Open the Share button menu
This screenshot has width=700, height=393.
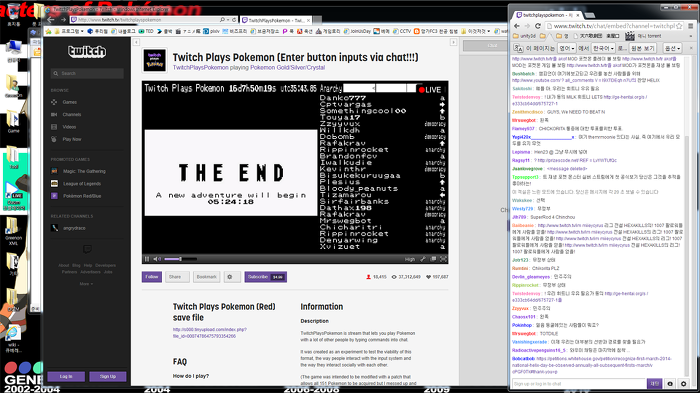point(177,277)
